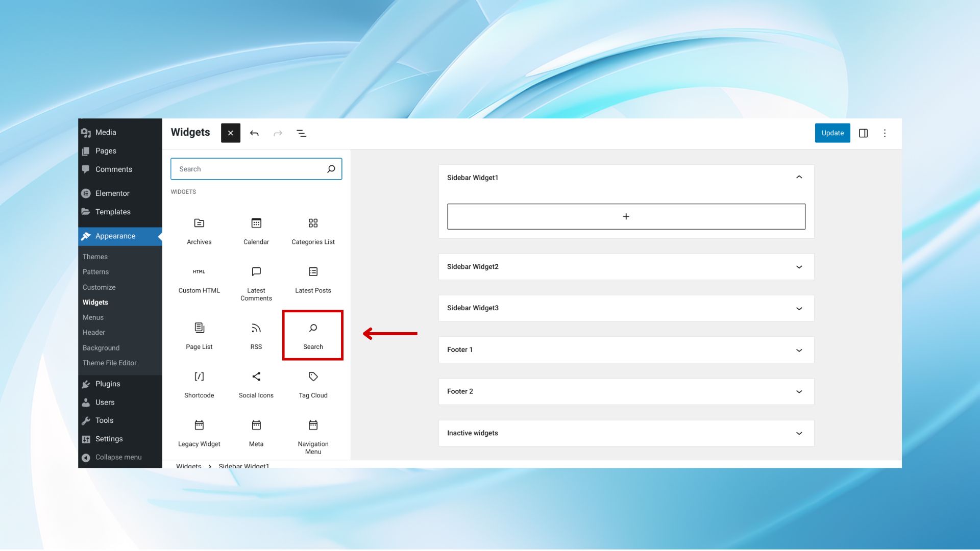This screenshot has width=980, height=551.
Task: Click the Update button
Action: (832, 133)
